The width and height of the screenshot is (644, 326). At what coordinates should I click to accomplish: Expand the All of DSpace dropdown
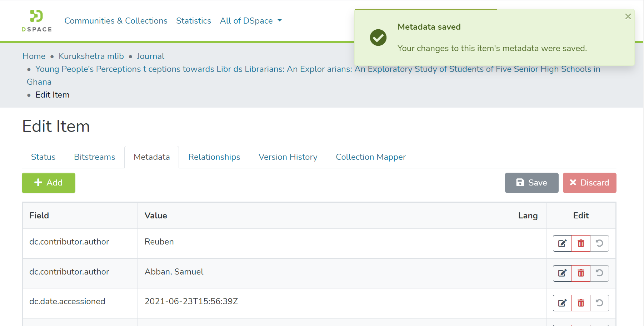[251, 21]
